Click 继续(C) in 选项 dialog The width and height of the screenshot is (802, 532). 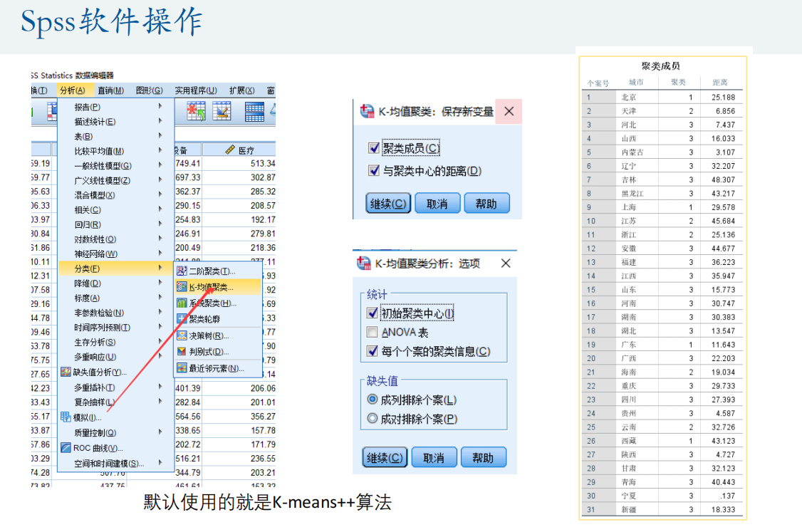385,457
